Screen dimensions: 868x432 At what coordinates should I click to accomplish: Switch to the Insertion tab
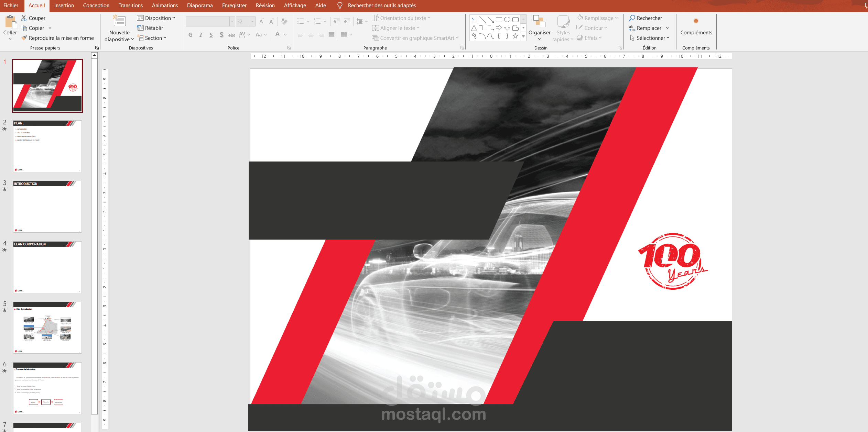click(64, 5)
